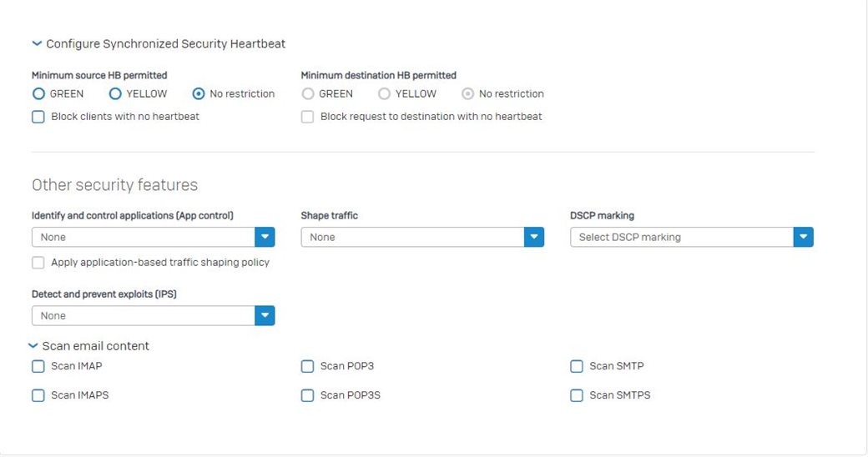Select GREEN for minimum source HB

click(x=38, y=94)
